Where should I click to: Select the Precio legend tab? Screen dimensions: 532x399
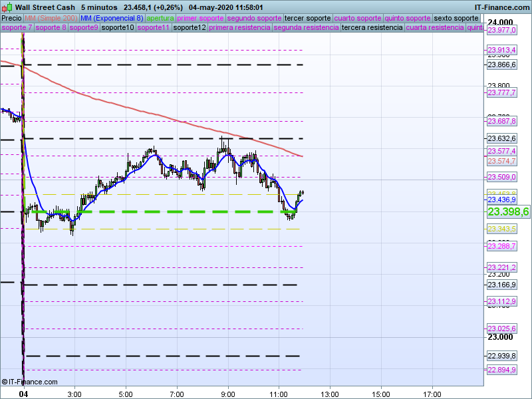pos(11,18)
